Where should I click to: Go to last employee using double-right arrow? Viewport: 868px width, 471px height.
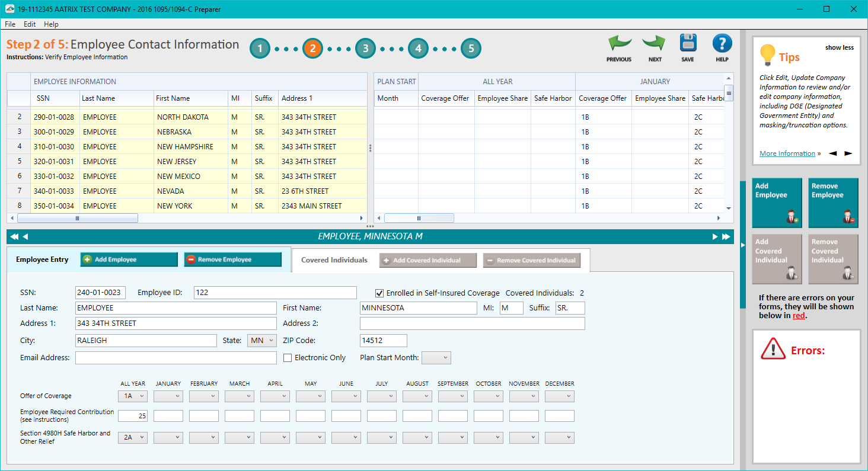click(726, 236)
